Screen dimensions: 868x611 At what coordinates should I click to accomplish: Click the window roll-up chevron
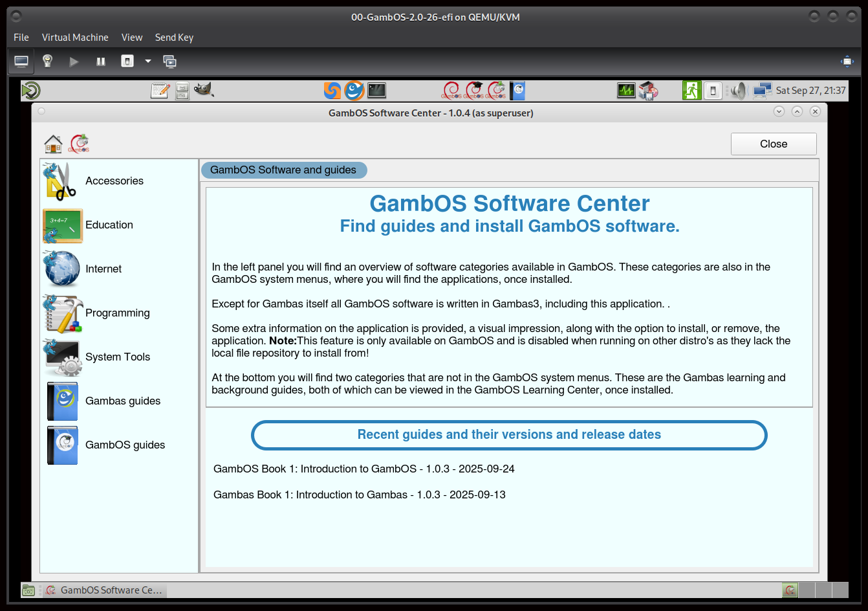797,111
